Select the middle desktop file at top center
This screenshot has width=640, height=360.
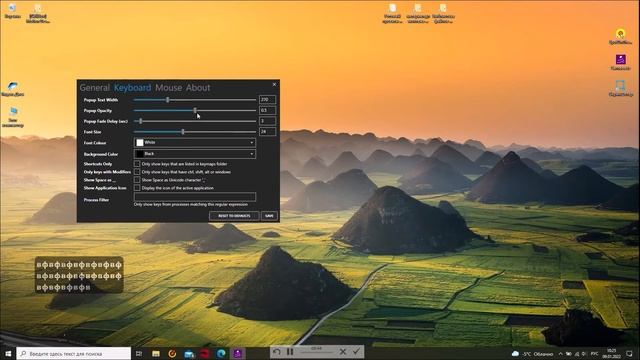[x=418, y=13]
